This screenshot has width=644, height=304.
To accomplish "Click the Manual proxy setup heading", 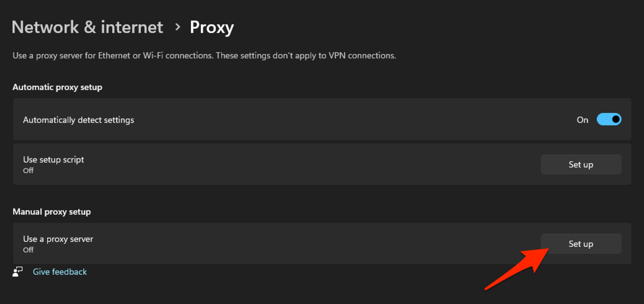I will pyautogui.click(x=51, y=212).
